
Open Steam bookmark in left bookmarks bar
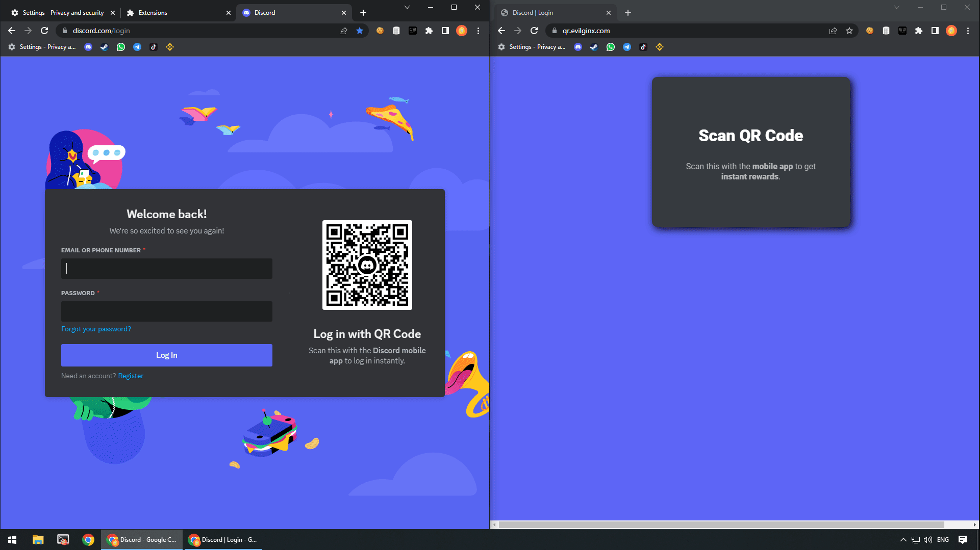[x=105, y=47]
